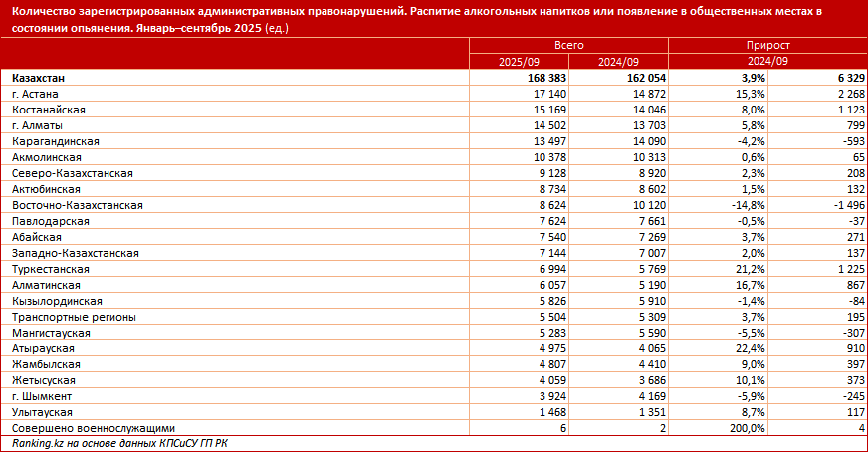The height and width of the screenshot is (452, 868).
Task: Select the Улытауская region label
Action: coord(45,412)
